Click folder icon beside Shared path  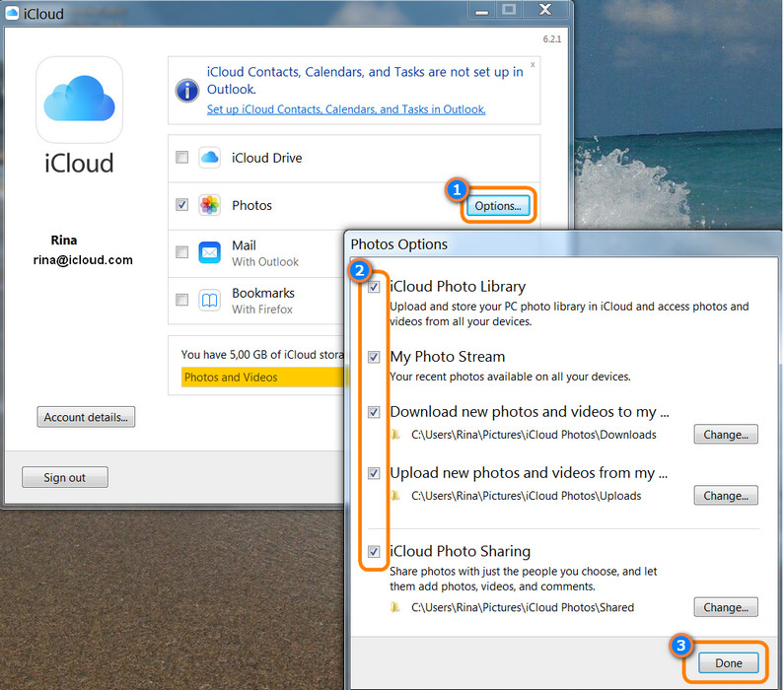[x=396, y=607]
